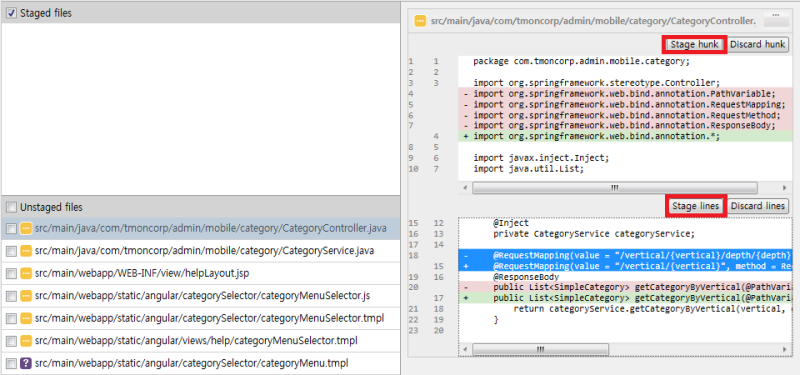
Task: Click selected added @RequestMapping line with method
Action: point(625,266)
